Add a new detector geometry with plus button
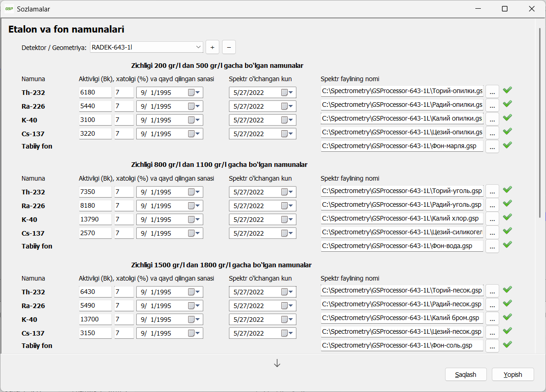 [x=212, y=47]
